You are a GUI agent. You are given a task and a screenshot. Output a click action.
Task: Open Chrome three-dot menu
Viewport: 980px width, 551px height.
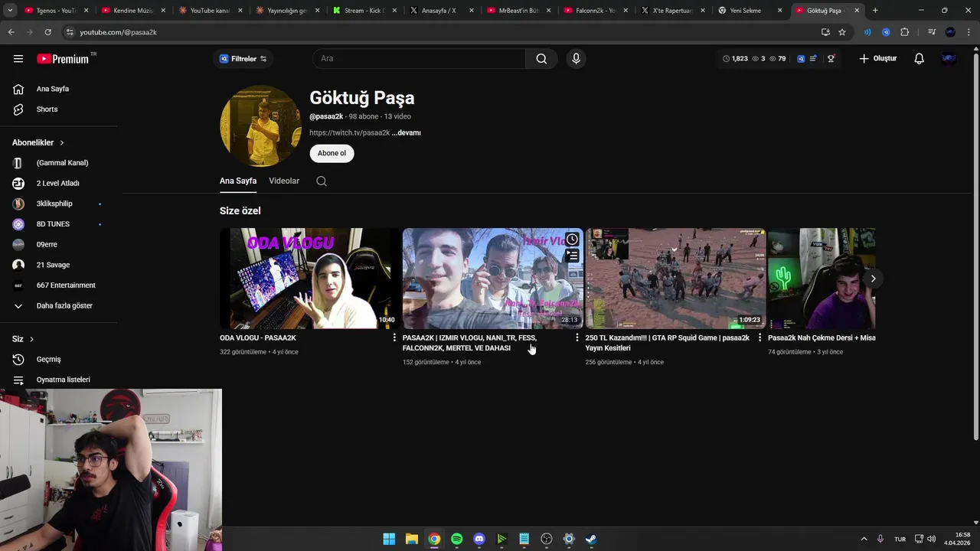tap(969, 32)
